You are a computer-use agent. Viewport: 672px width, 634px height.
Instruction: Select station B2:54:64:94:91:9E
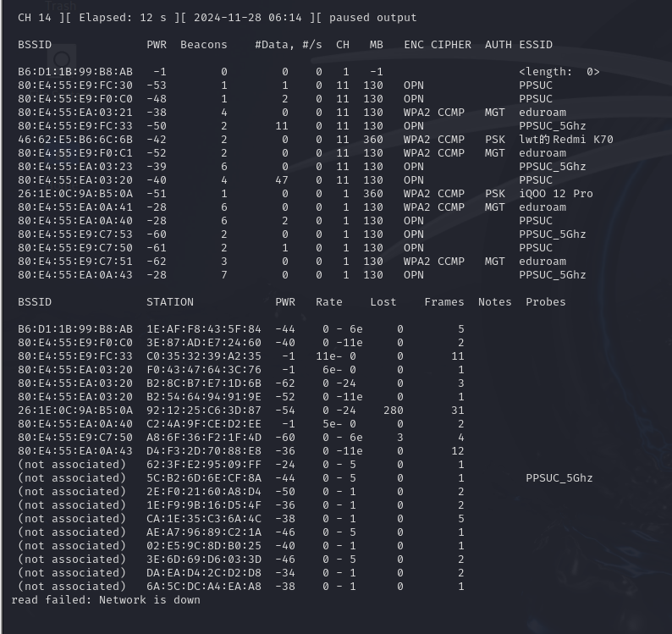click(204, 397)
